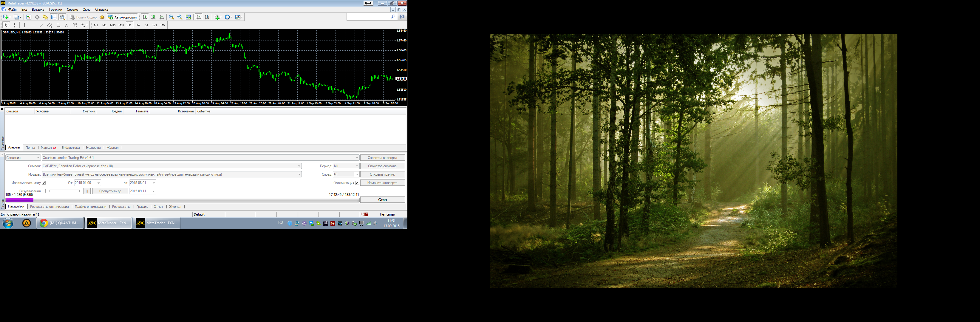Image resolution: width=980 pixels, height=322 pixels.
Task: Toggle the Navigator folder-star icon
Action: coord(45,17)
